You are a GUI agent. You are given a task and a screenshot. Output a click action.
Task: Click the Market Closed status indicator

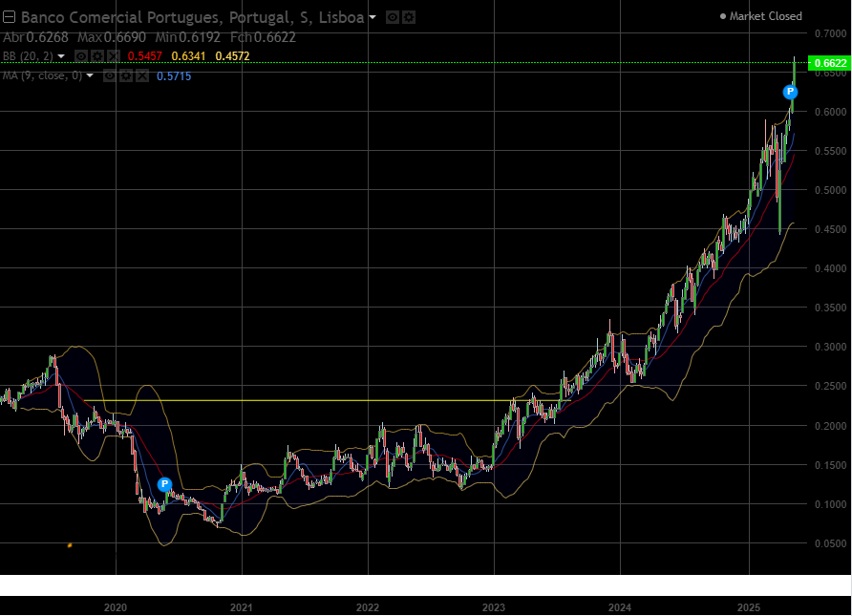tap(760, 16)
